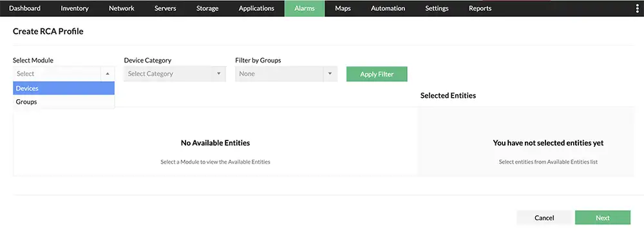Screen dimensions: 644x239
Task: Expand the Filter by Groups dropdown
Action: (287, 74)
